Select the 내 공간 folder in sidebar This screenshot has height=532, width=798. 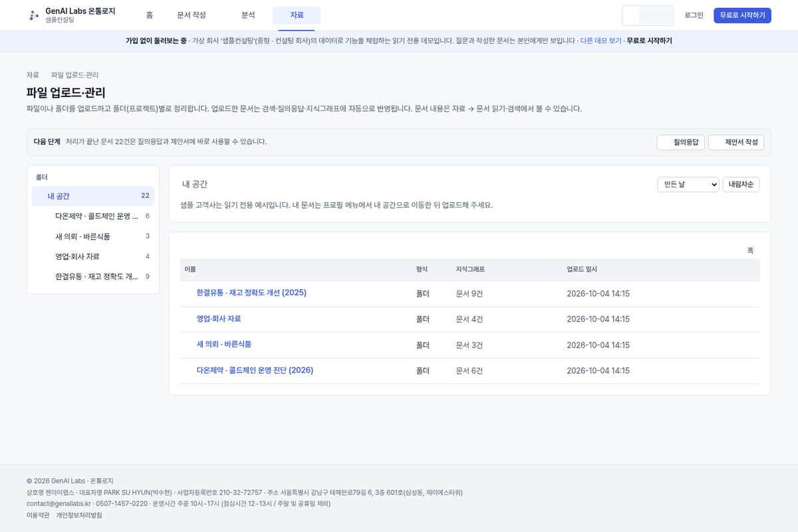tap(93, 196)
